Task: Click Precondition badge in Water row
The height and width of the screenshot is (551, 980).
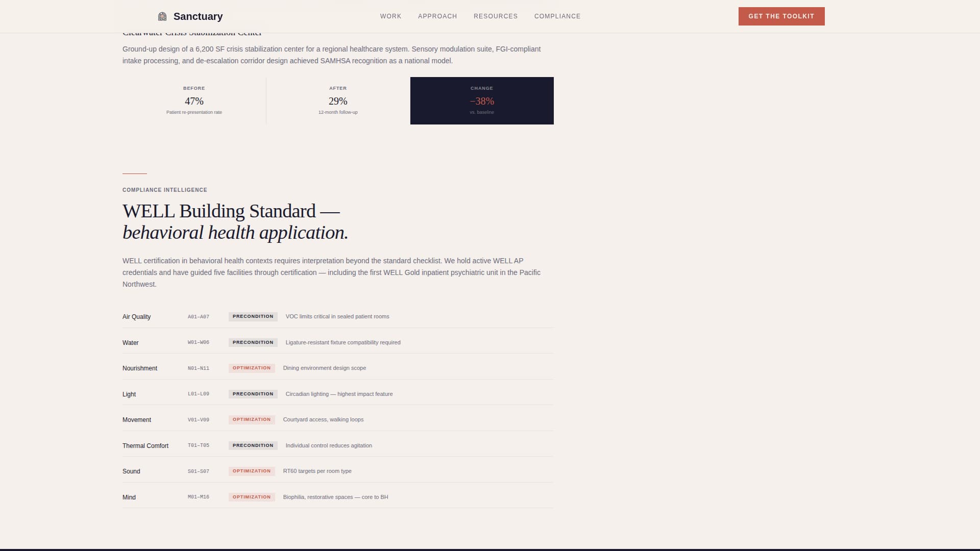Action: (x=253, y=342)
